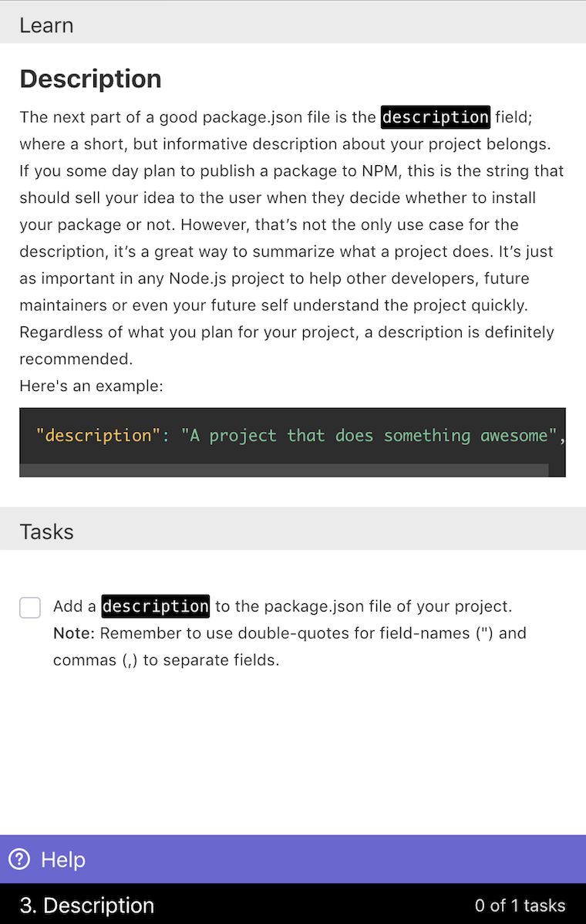Click the '3. Description' lesson title

click(x=87, y=905)
